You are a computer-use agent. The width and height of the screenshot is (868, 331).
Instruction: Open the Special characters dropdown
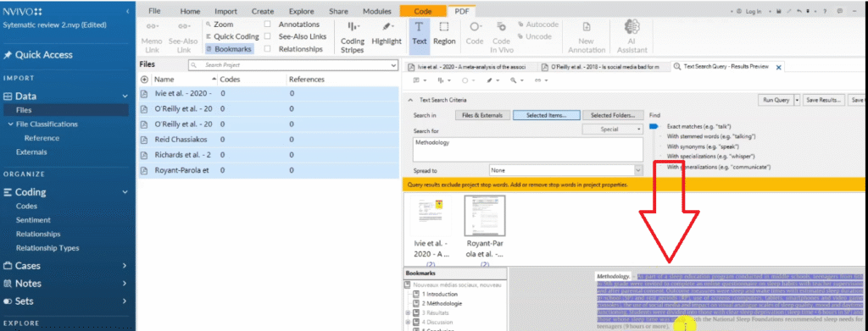pos(613,130)
